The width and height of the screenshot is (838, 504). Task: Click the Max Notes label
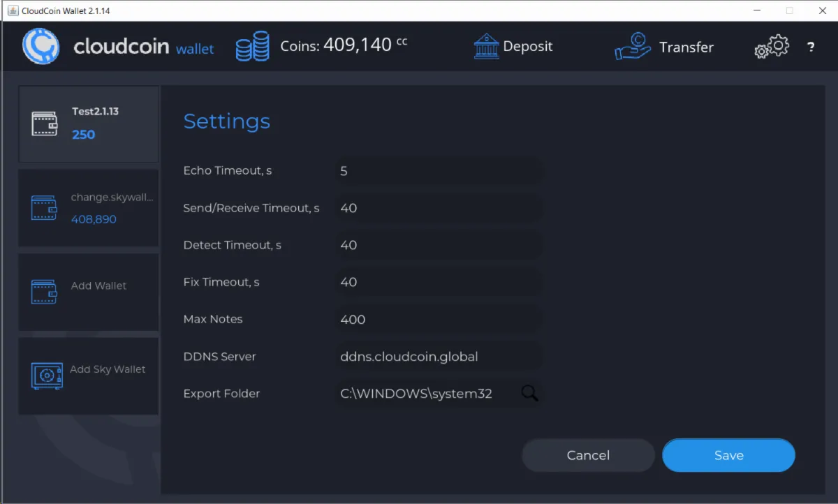(x=213, y=319)
